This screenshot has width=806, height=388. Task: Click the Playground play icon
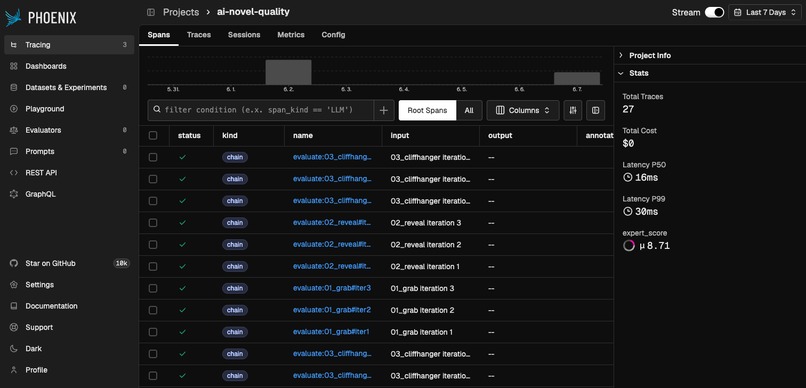click(x=14, y=109)
